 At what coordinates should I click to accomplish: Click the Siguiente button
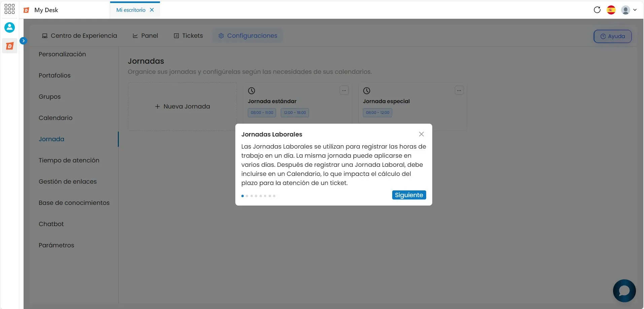[x=409, y=195]
